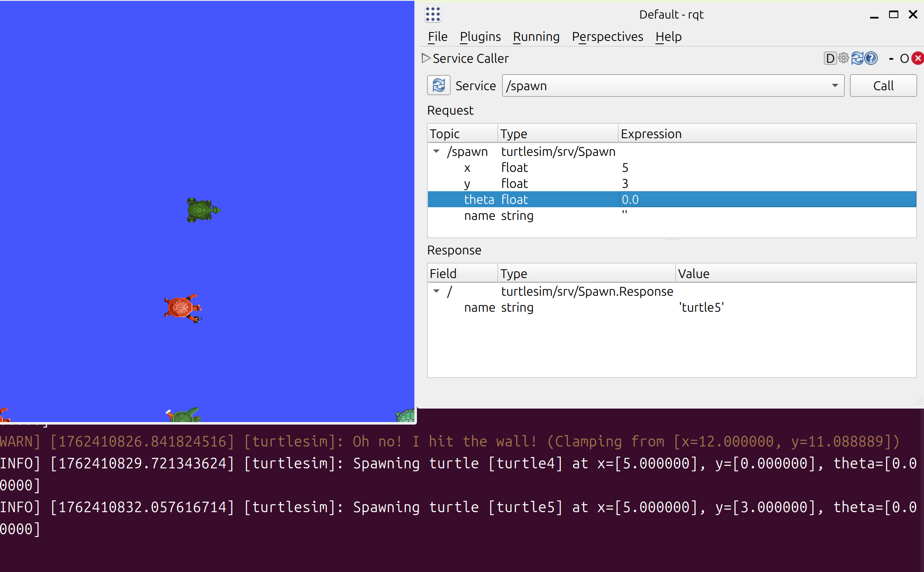The height and width of the screenshot is (572, 924).
Task: Open the /spawn service dropdown
Action: click(x=835, y=86)
